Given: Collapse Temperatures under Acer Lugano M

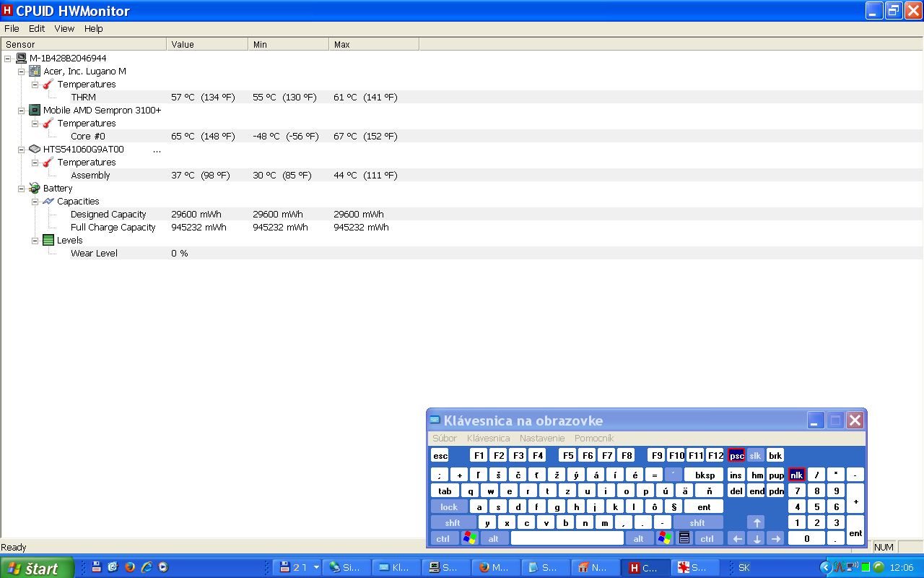Looking at the screenshot, I should coord(35,85).
